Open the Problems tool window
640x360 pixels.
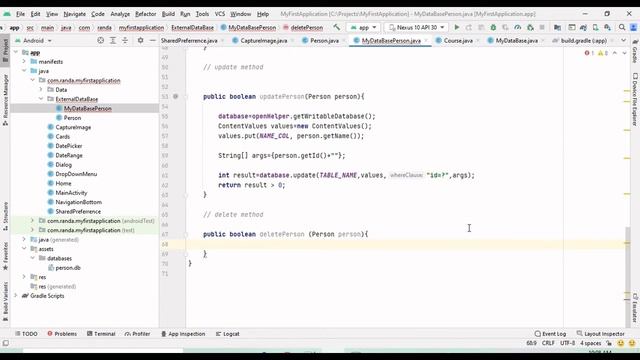pos(62,333)
